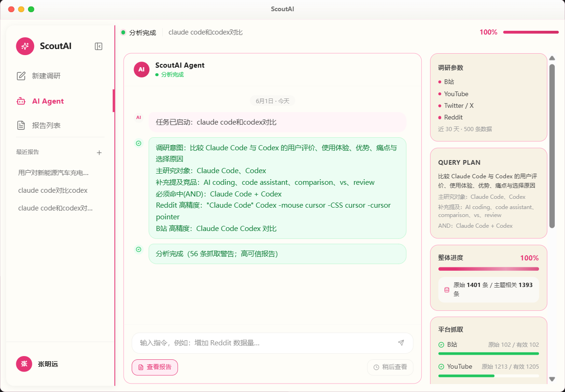
Task: Click the ScoutAI Agent title
Action: click(180, 65)
